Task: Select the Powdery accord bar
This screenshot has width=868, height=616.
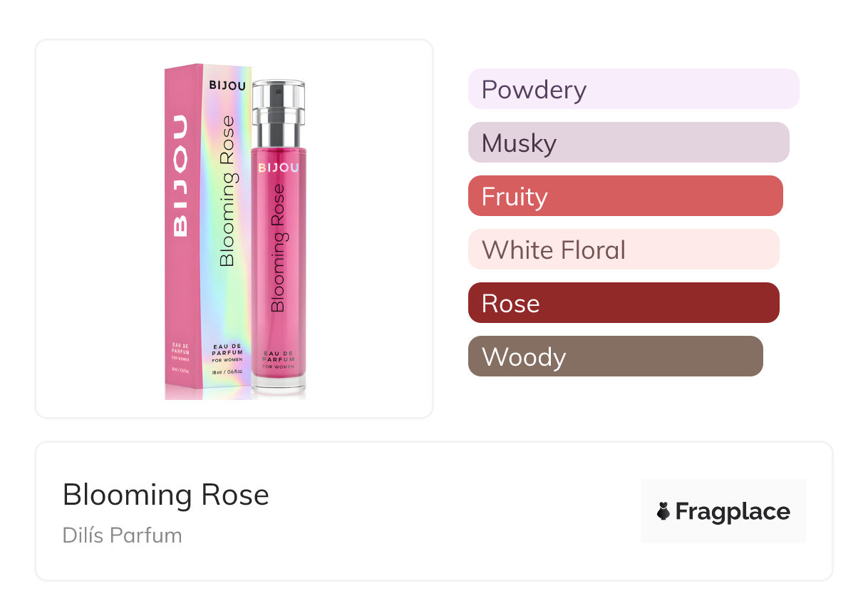Action: (633, 89)
